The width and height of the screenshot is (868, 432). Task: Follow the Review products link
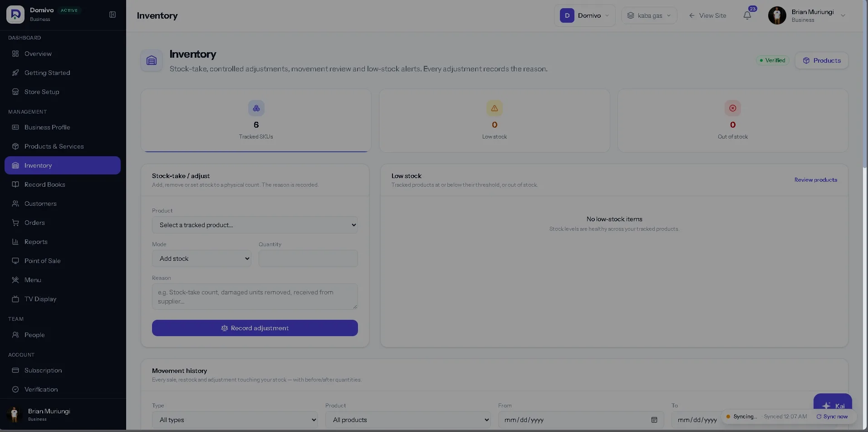[816, 180]
